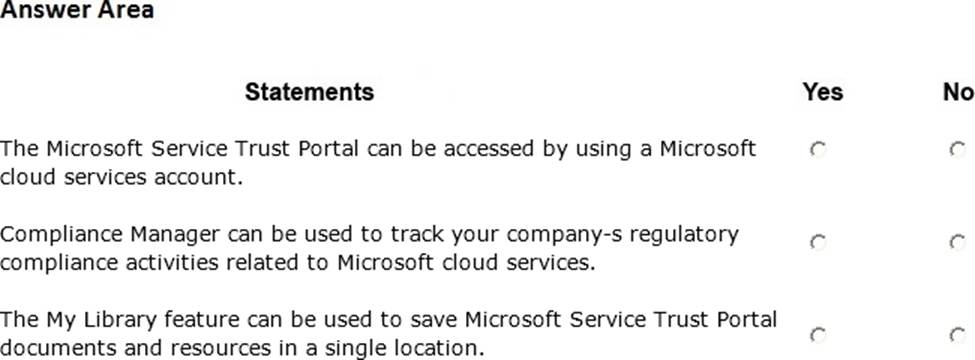Click the text 'compliance activities related to Microsoft cloud services.'

tap(298, 263)
